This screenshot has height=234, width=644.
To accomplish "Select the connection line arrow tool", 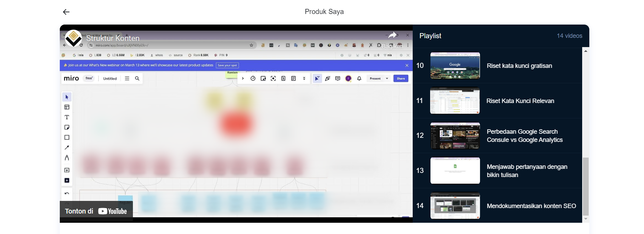I will click(x=67, y=147).
